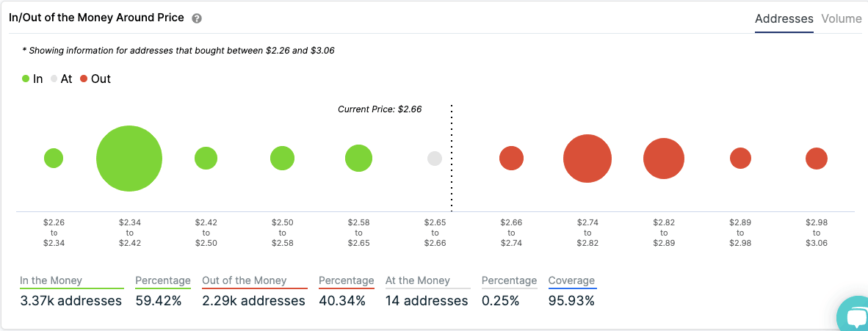The height and width of the screenshot is (331, 868).
Task: Click the gray bubble at $2.65 to $2.66
Action: coord(435,159)
